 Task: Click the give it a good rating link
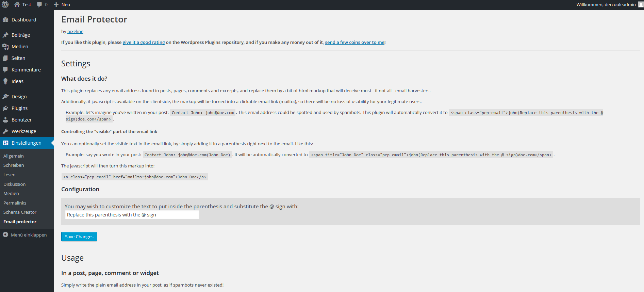point(144,42)
